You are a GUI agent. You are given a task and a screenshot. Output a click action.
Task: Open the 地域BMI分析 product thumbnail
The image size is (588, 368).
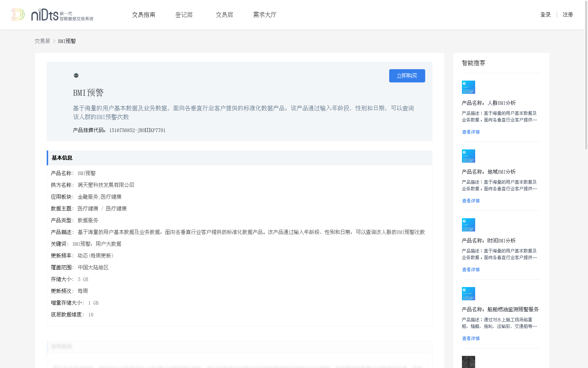click(x=469, y=156)
